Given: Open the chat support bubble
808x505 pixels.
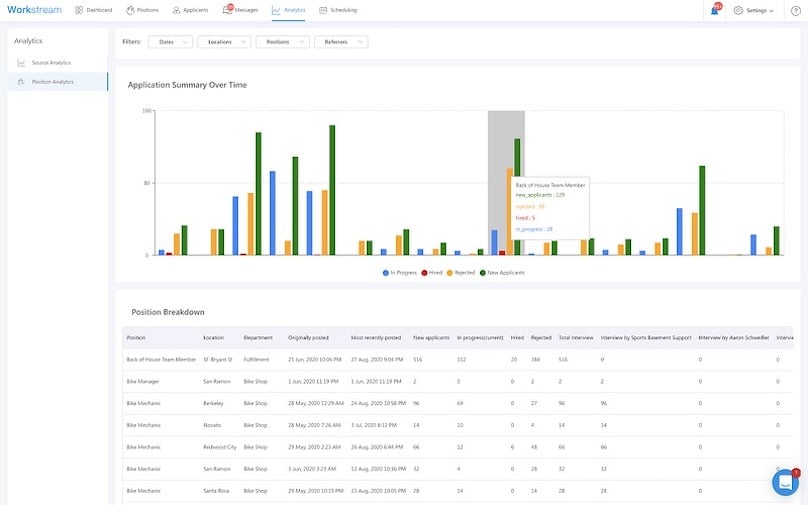Looking at the screenshot, I should pyautogui.click(x=785, y=482).
